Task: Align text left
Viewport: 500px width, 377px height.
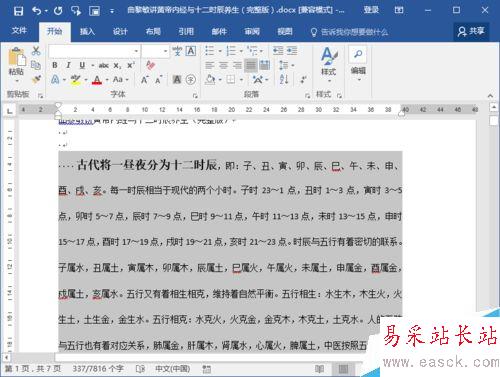Action: click(x=210, y=65)
